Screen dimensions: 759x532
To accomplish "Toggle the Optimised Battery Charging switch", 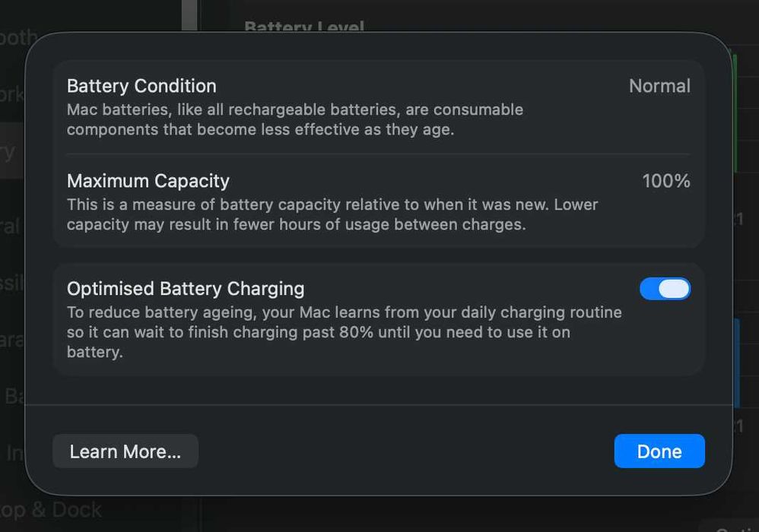I will point(665,289).
